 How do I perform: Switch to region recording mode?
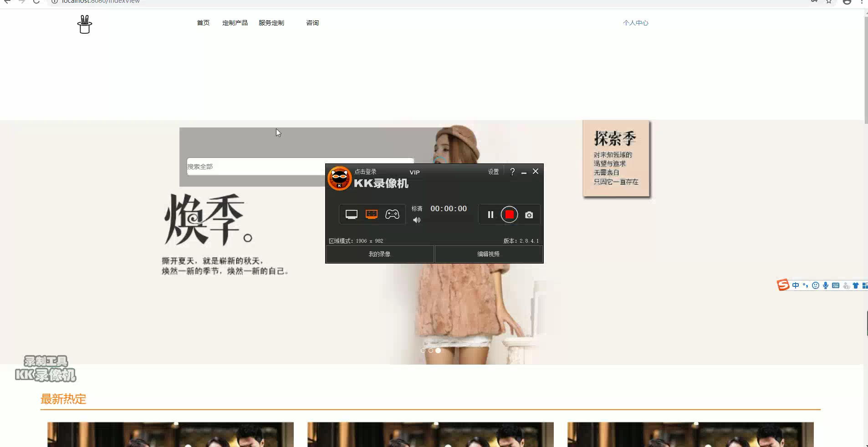point(372,214)
